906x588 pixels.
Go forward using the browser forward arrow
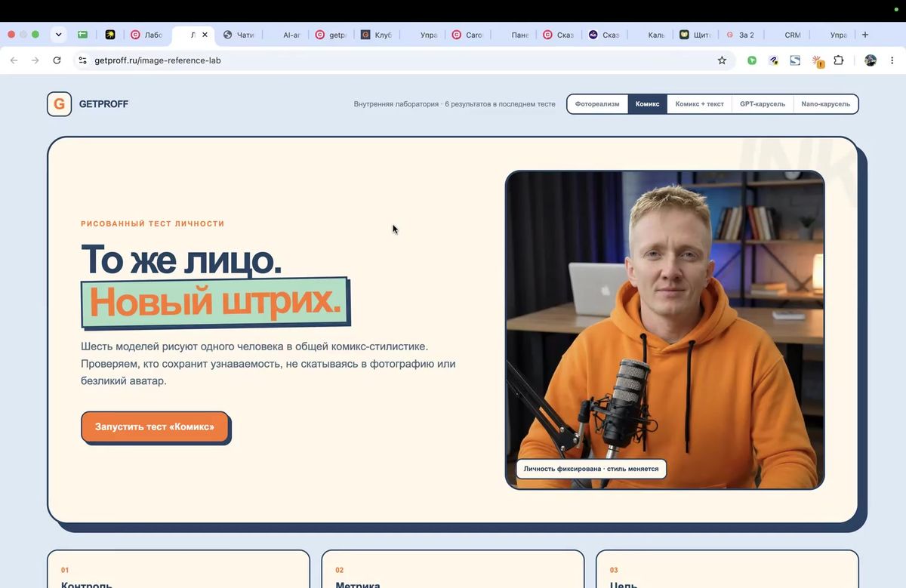tap(35, 60)
